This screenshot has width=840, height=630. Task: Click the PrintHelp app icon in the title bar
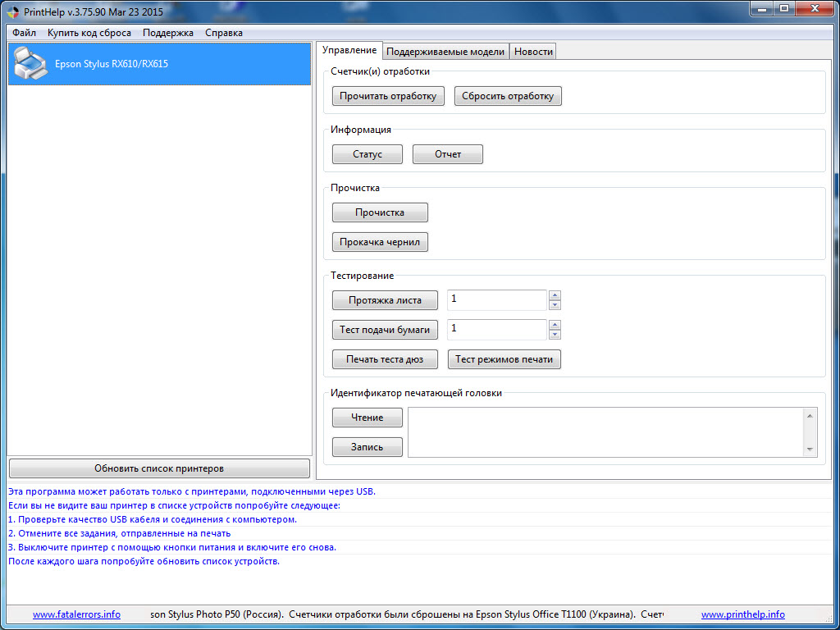click(x=13, y=11)
